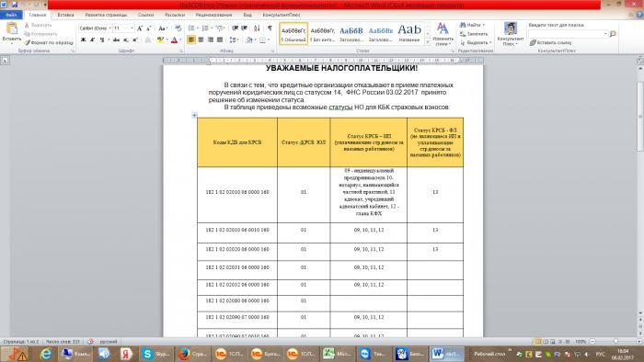Viewport: 644px width, 362px height.
Task: Click inside the КонсультантПлюс search text field
Action: [x=568, y=34]
